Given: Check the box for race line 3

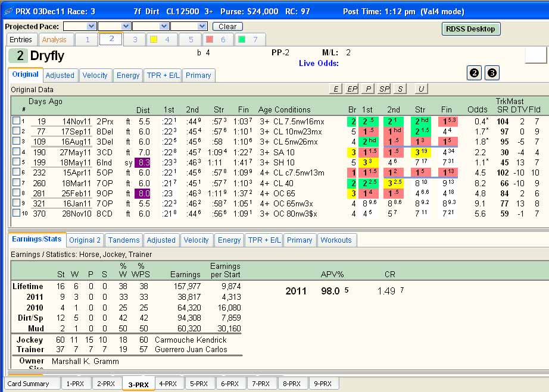Looking at the screenshot, I should tap(16, 141).
